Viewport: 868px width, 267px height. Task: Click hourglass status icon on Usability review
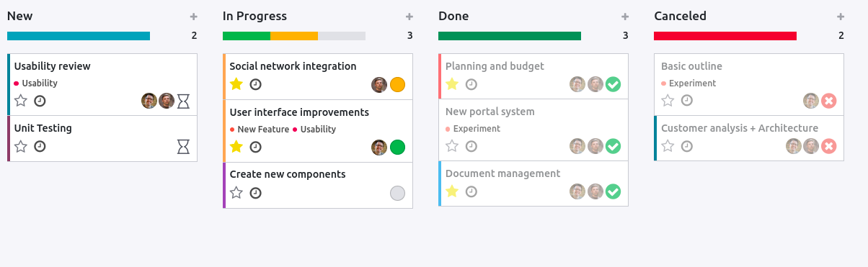tap(184, 101)
